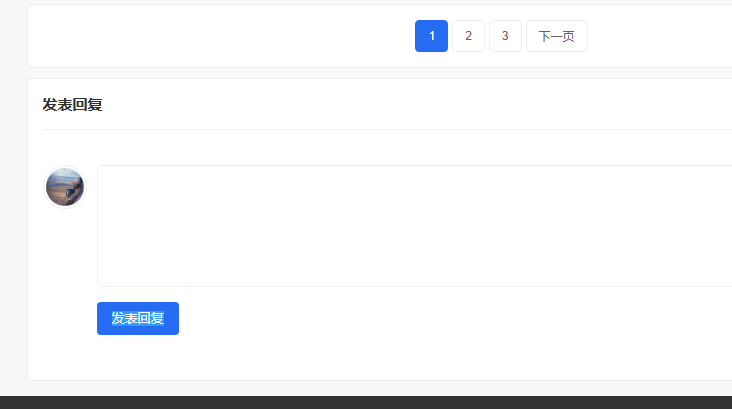Viewport: 732px width, 409px height.
Task: Focus the empty reply text area
Action: click(415, 226)
